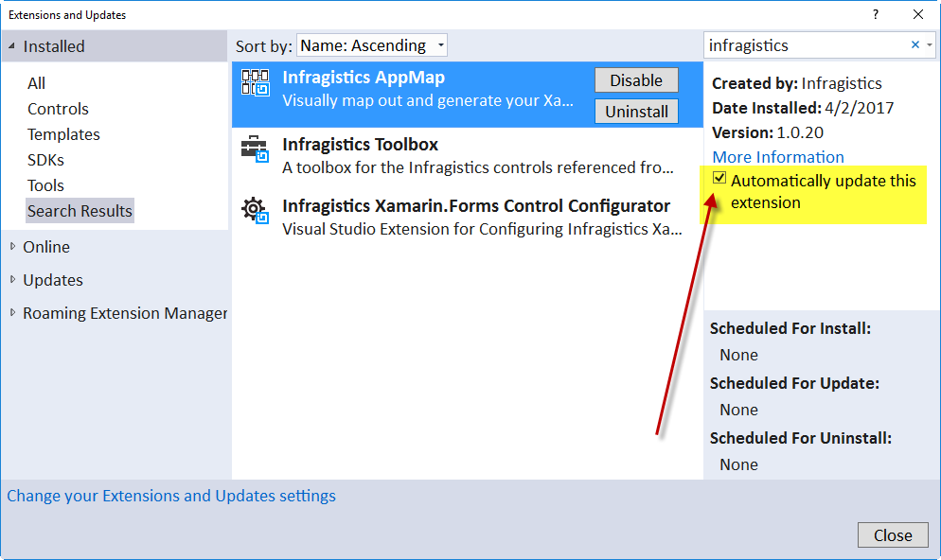Enable automatic updates for Infragistics AppMap
This screenshot has width=941, height=560.
click(720, 178)
